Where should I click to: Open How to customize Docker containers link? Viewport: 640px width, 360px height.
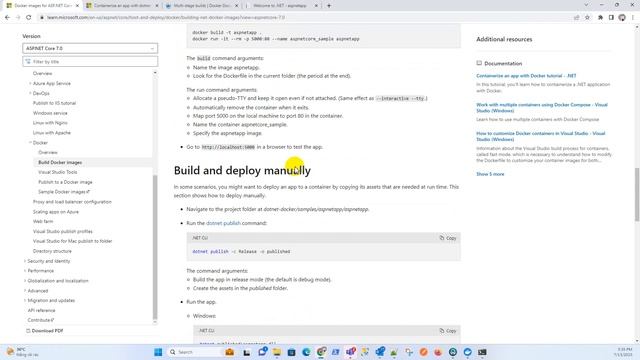click(540, 136)
